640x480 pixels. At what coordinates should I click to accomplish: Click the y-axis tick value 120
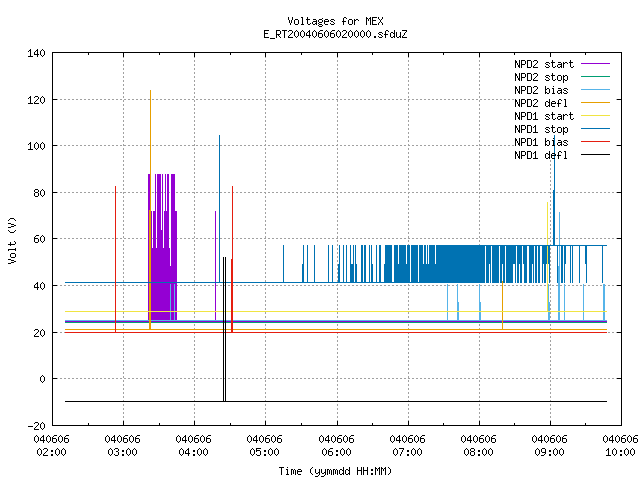click(36, 100)
